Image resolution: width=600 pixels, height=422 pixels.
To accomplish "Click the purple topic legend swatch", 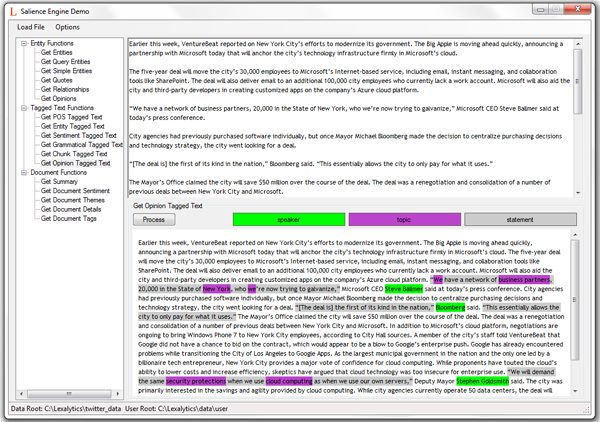I will pos(402,218).
